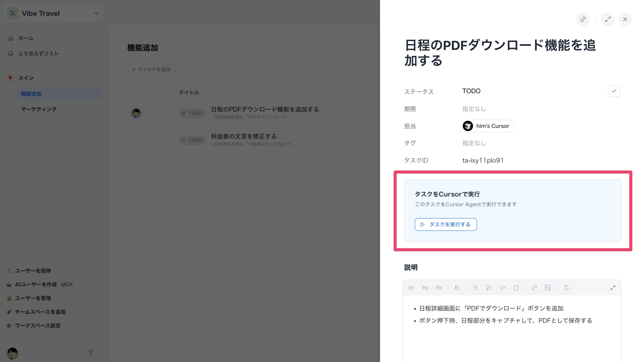Upload image into description editor
Screen dimensions: 644x362
pyautogui.click(x=548, y=288)
